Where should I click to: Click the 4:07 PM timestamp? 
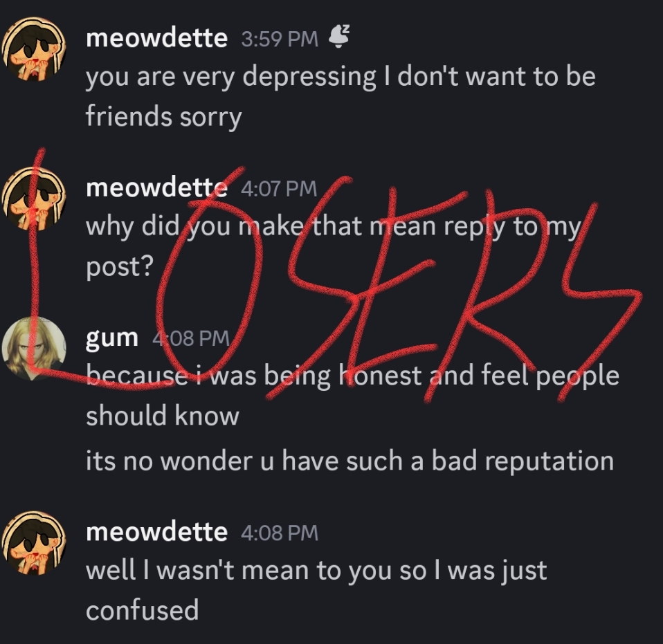click(279, 188)
